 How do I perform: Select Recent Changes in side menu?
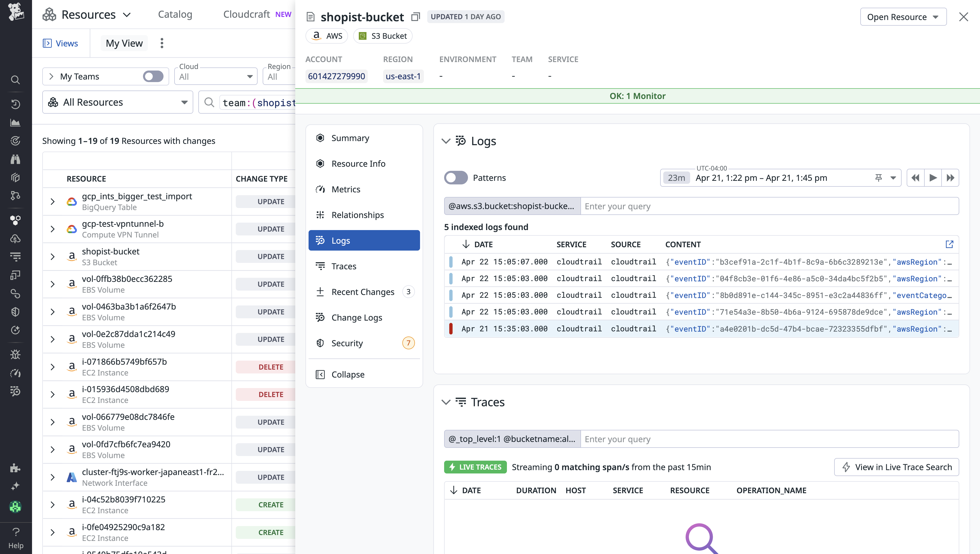[x=363, y=292]
